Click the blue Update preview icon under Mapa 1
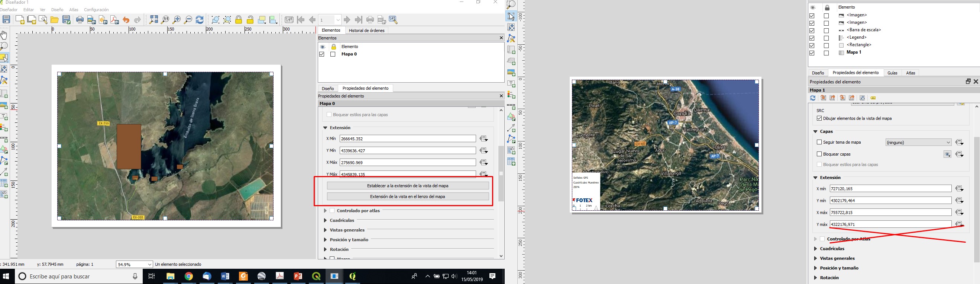The height and width of the screenshot is (284, 980). tap(813, 98)
